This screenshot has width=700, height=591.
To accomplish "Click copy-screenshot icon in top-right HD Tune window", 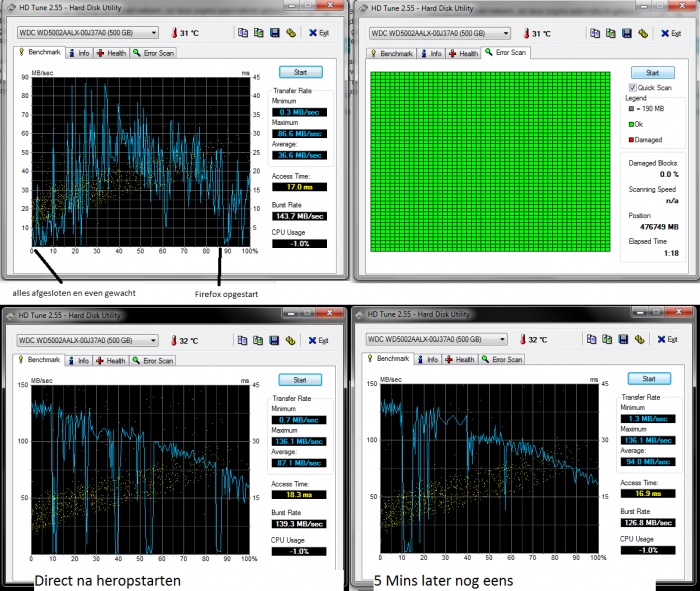I will click(611, 33).
